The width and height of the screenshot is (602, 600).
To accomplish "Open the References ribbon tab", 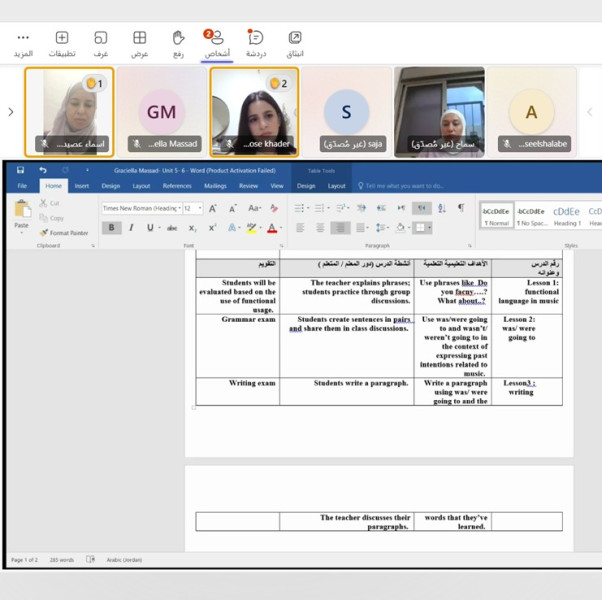I will 177,186.
